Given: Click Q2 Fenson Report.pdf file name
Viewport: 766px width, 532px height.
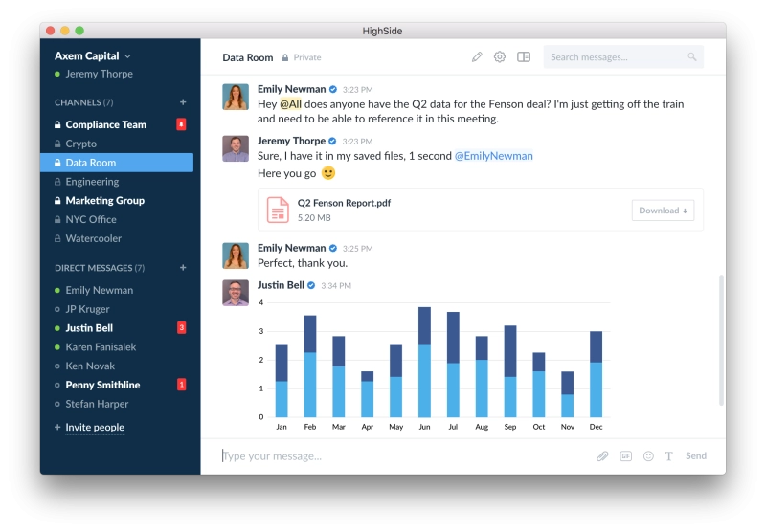Looking at the screenshot, I should (344, 203).
